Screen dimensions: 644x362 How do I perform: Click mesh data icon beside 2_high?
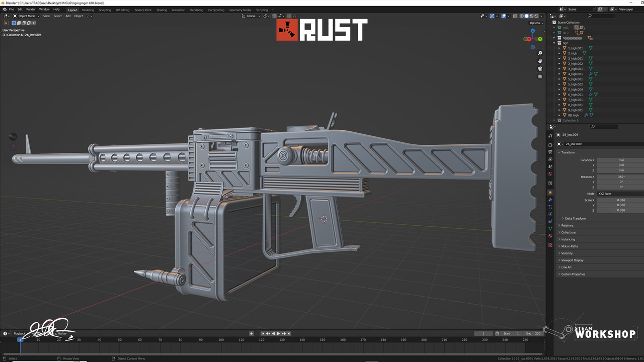coord(584,53)
